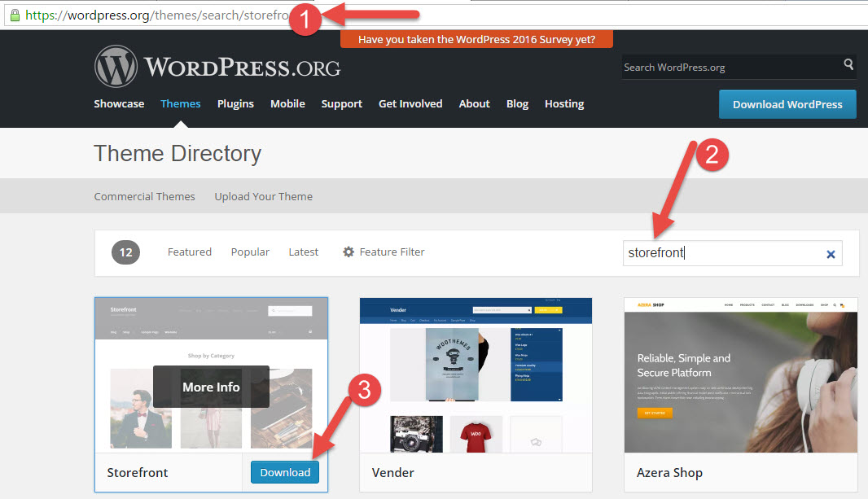Viewport: 868px width, 499px height.
Task: Open the Mobile navigation item
Action: click(x=287, y=103)
